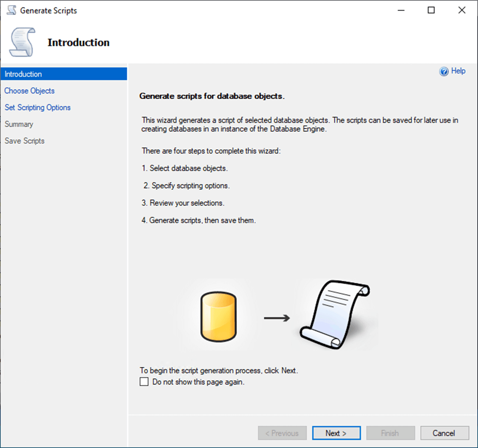Maximize the Generate Scripts window
Viewport: 478px width, 448px height.
point(431,10)
